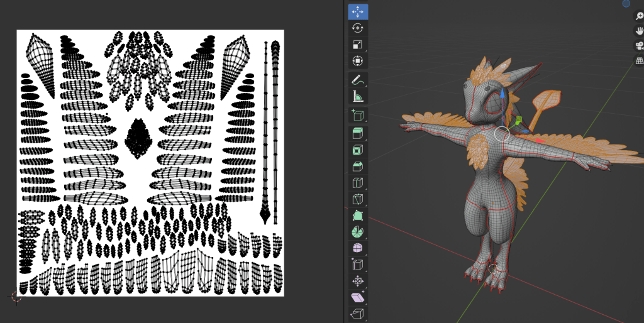644x323 pixels.
Task: Click the Add Cube tool
Action: (358, 115)
